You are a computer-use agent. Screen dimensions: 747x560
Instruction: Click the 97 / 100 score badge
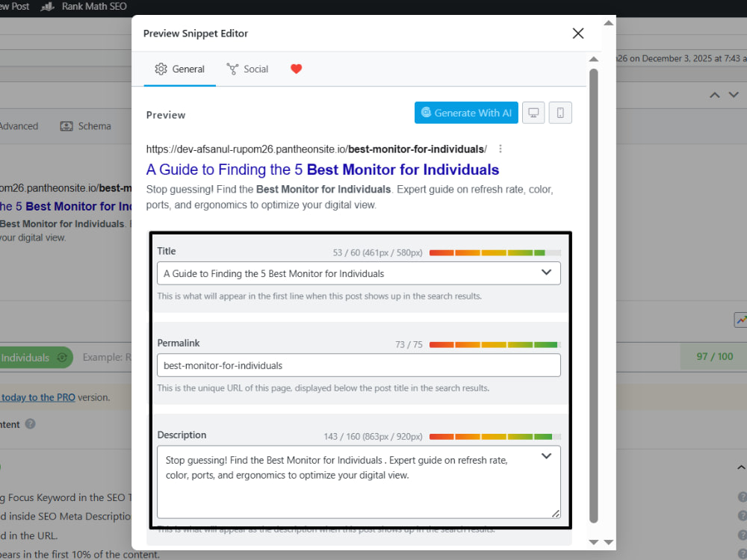tap(715, 357)
